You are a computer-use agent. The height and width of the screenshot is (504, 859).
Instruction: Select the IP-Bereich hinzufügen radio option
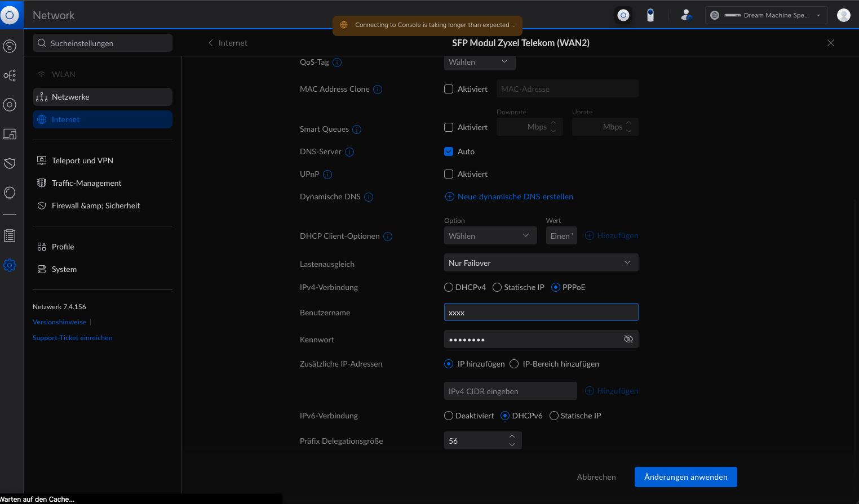[514, 364]
